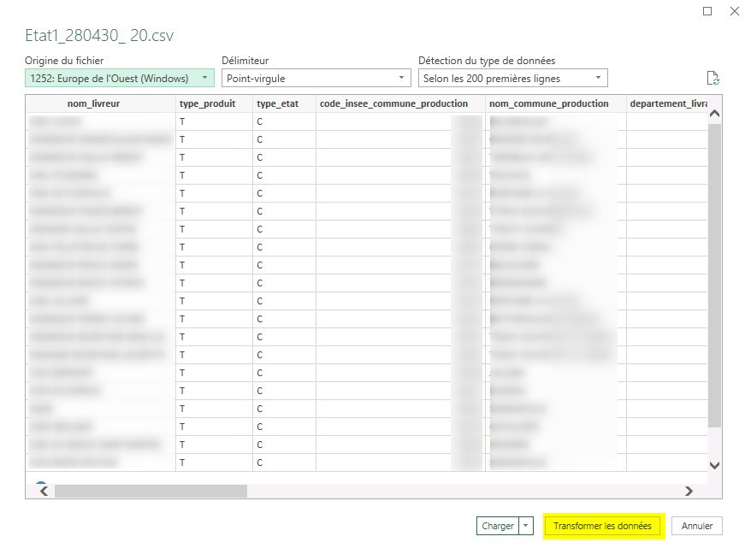Select the nom_livreur column header
Image resolution: width=745 pixels, height=560 pixels.
pos(100,103)
